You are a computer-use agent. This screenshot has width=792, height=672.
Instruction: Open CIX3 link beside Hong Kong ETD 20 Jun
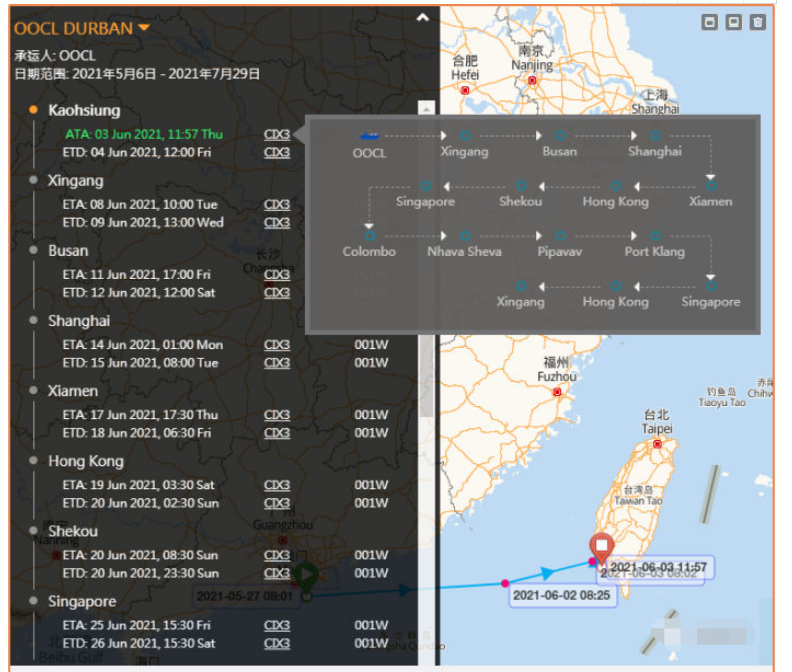tap(277, 503)
